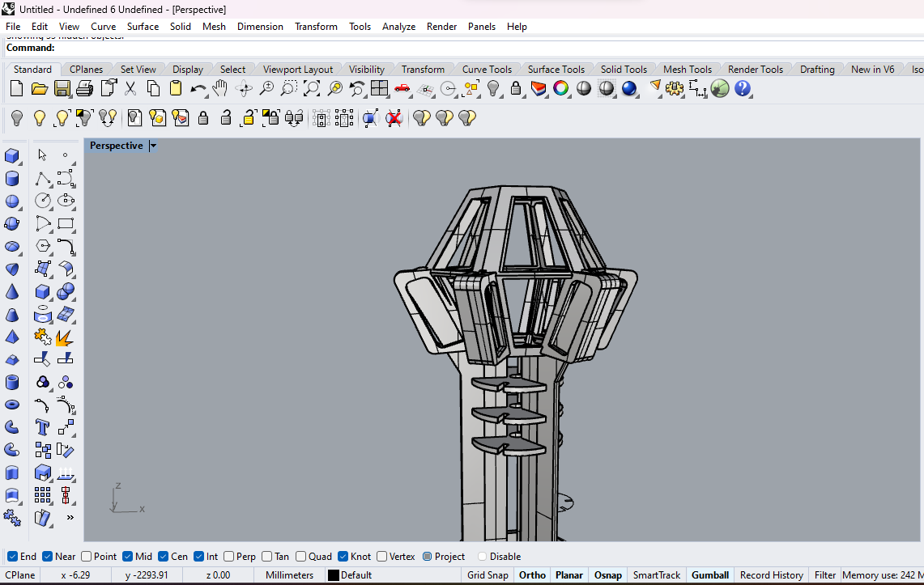Click the Save file icon
The image size is (924, 585).
pos(62,89)
